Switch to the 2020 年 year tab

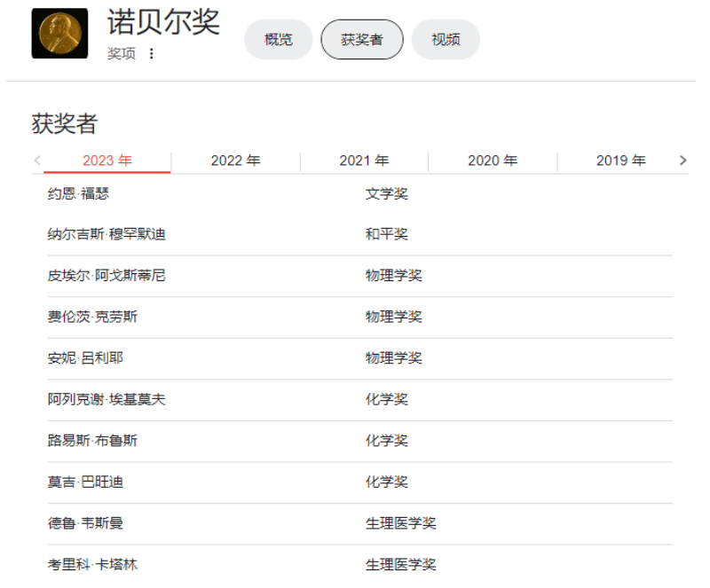[x=493, y=161]
